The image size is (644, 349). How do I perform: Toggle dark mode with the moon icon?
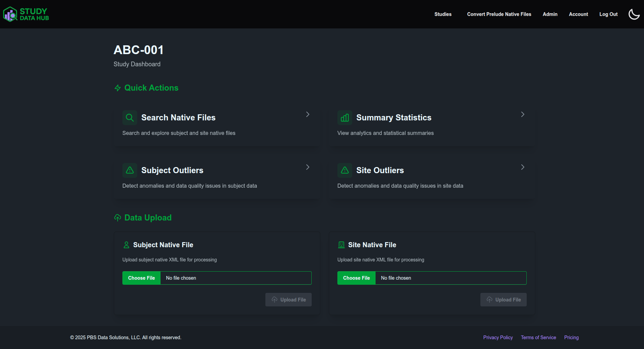634,14
